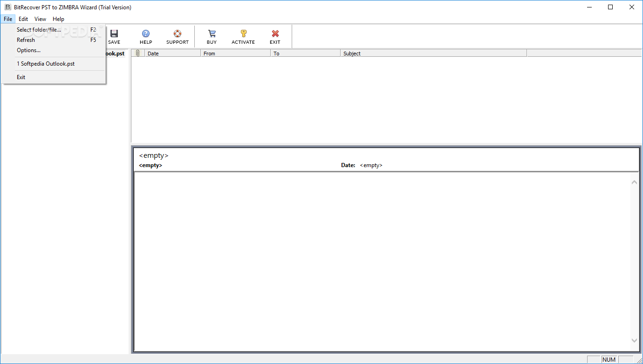Screen dimensions: 643x364
Task: Close the BitRecover window
Action: [x=632, y=7]
